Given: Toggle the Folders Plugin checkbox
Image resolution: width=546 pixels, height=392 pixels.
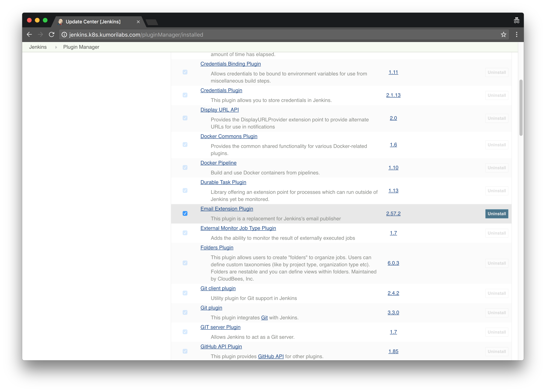Looking at the screenshot, I should coord(185,263).
